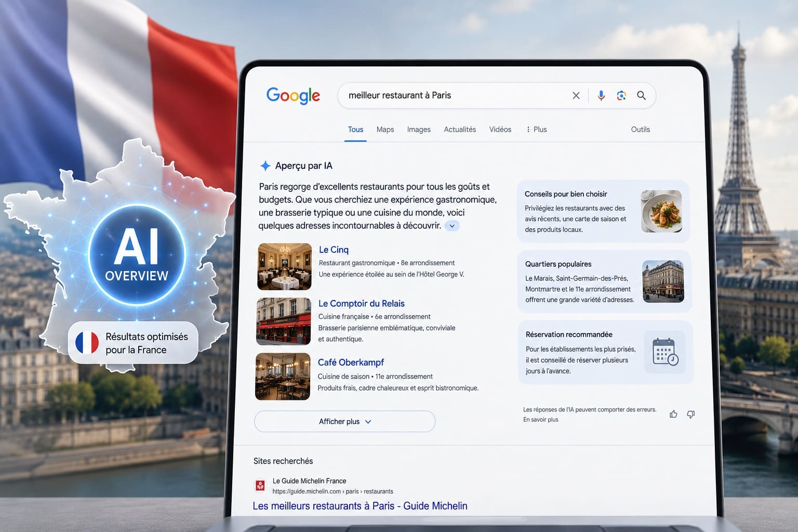Click the Le Comptoir du Relais thumbnail
Image resolution: width=798 pixels, height=532 pixels.
pos(284,321)
